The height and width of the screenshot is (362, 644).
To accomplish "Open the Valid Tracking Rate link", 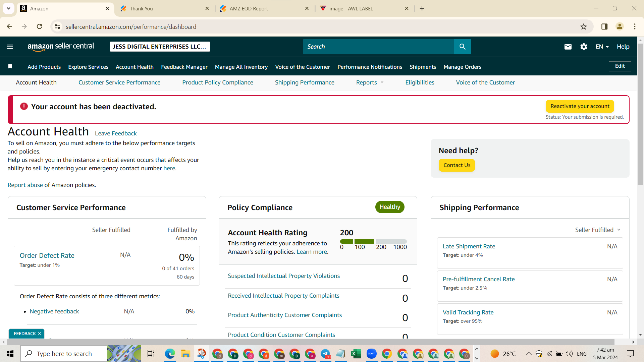I will tap(468, 312).
